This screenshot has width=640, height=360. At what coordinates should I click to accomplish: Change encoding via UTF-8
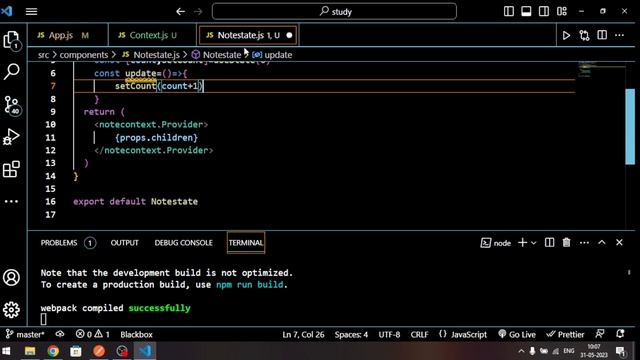(x=389, y=334)
